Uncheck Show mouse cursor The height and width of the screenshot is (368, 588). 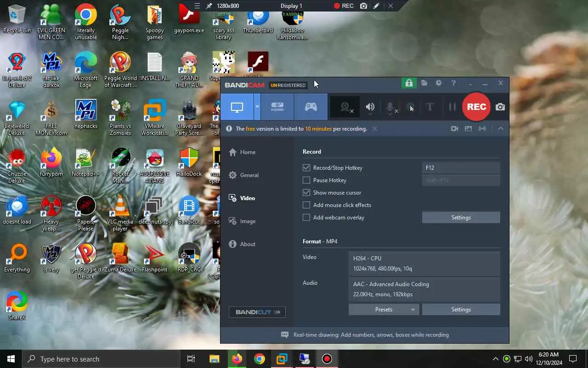[x=306, y=193]
